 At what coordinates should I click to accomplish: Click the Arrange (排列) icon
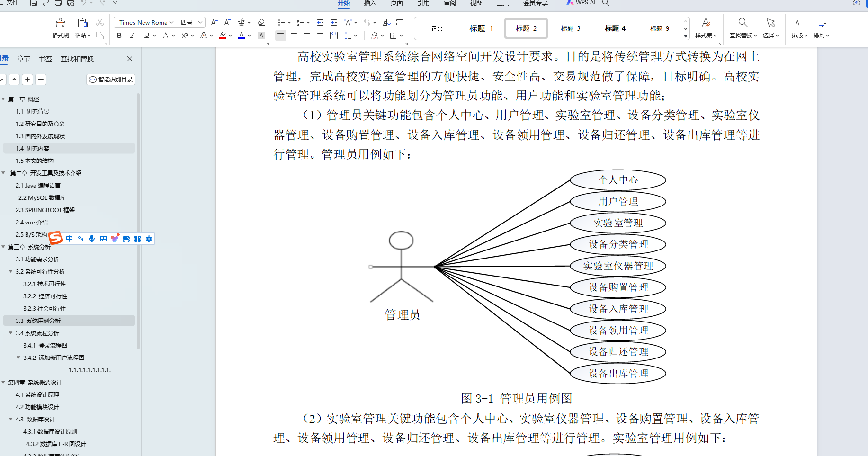(822, 23)
